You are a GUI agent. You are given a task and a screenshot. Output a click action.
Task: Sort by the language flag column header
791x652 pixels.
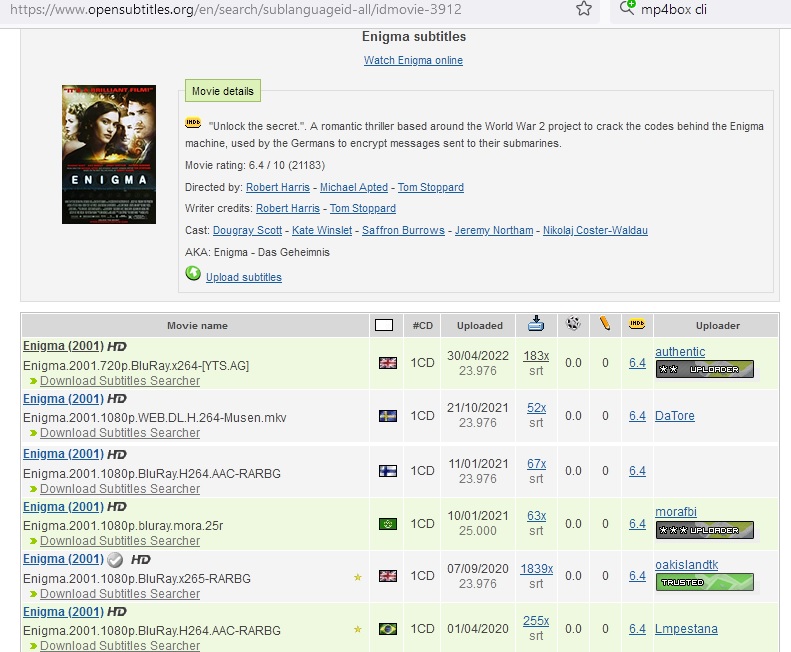(x=384, y=325)
